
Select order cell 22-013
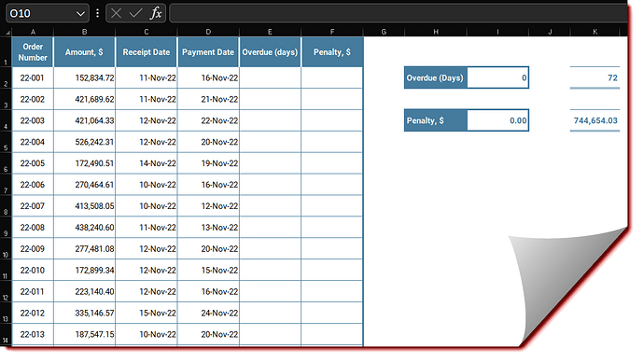(x=33, y=335)
